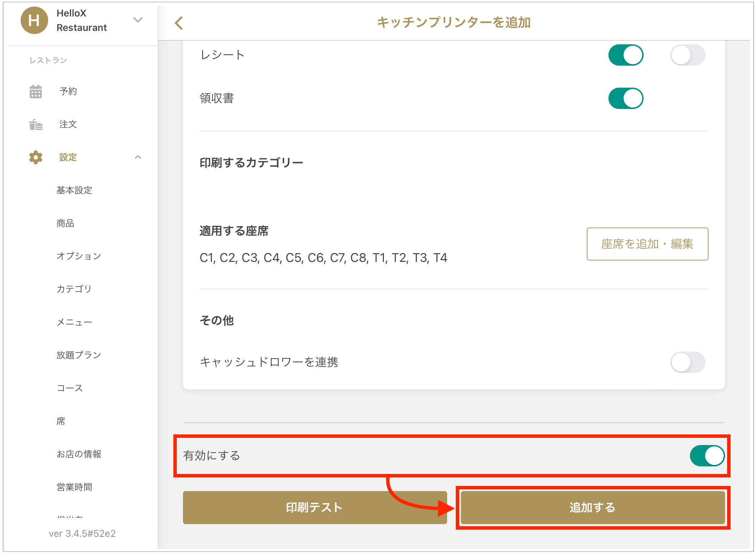Click the calendar icon for 予約
The height and width of the screenshot is (554, 756).
point(36,91)
